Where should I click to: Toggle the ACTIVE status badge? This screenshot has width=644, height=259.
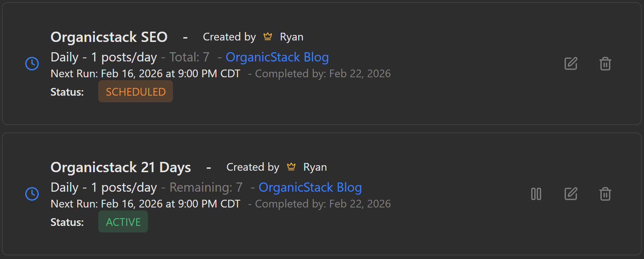pyautogui.click(x=123, y=221)
